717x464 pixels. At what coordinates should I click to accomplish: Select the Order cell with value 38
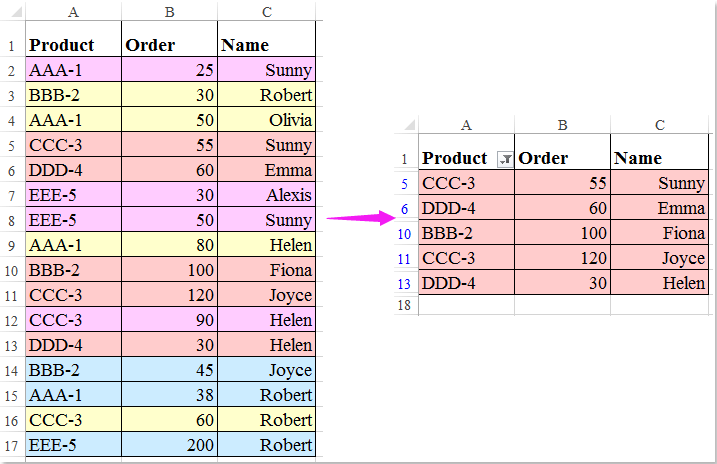pos(169,395)
